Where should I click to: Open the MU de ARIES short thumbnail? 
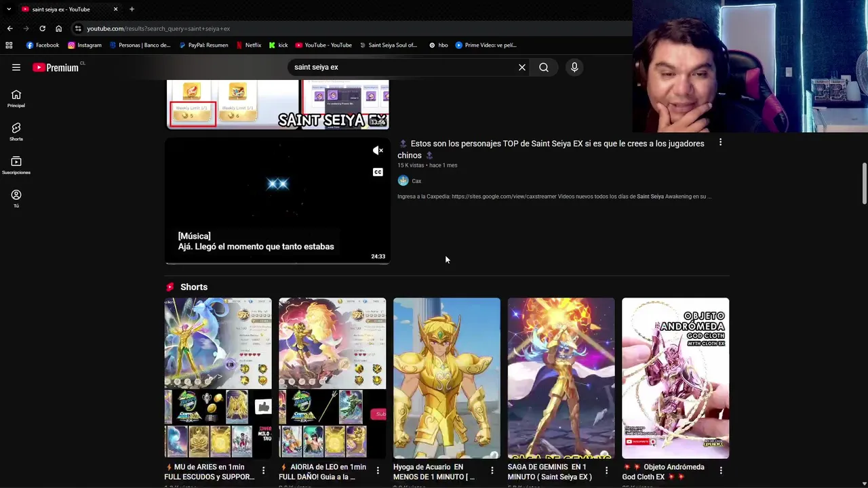[218, 378]
